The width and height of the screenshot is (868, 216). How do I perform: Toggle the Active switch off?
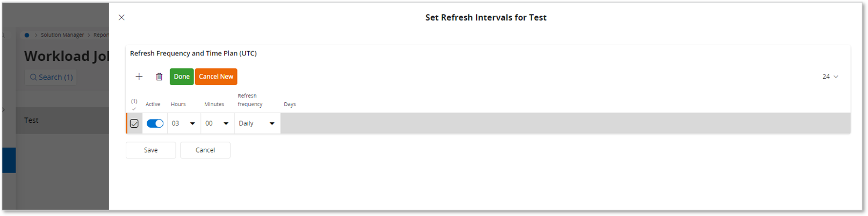(x=155, y=123)
